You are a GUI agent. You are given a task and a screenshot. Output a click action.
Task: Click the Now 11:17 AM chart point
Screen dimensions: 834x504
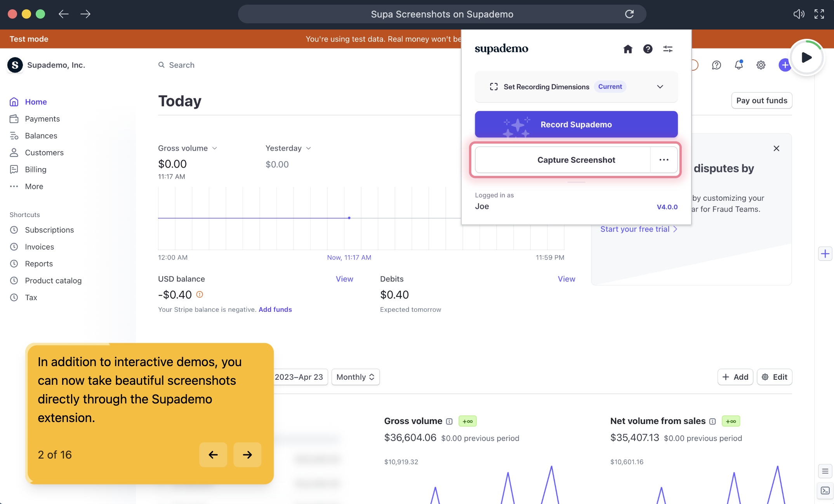(349, 218)
